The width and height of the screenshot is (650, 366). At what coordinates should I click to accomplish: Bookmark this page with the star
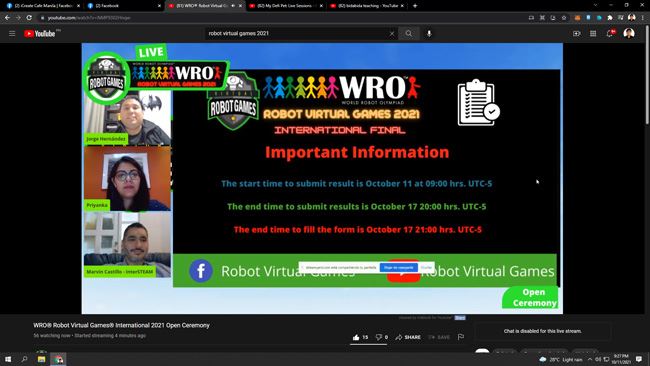(564, 18)
